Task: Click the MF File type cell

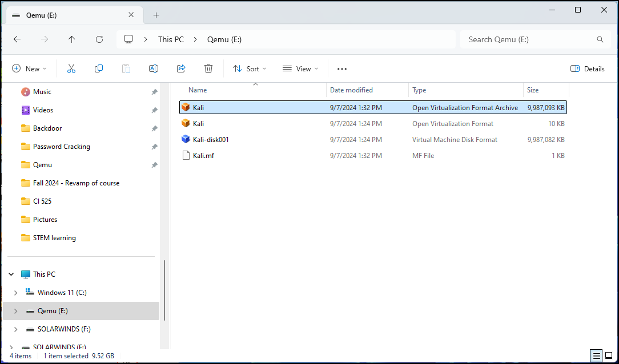Action: click(x=423, y=156)
